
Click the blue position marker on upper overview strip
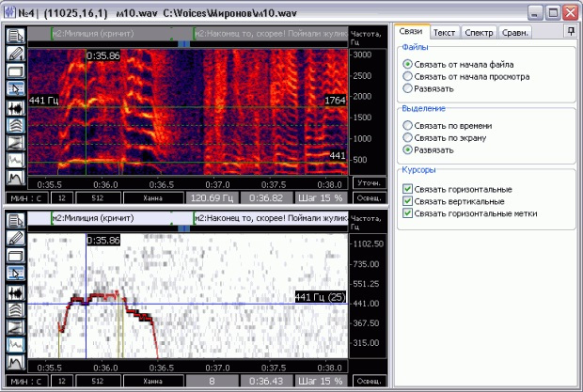point(183,43)
